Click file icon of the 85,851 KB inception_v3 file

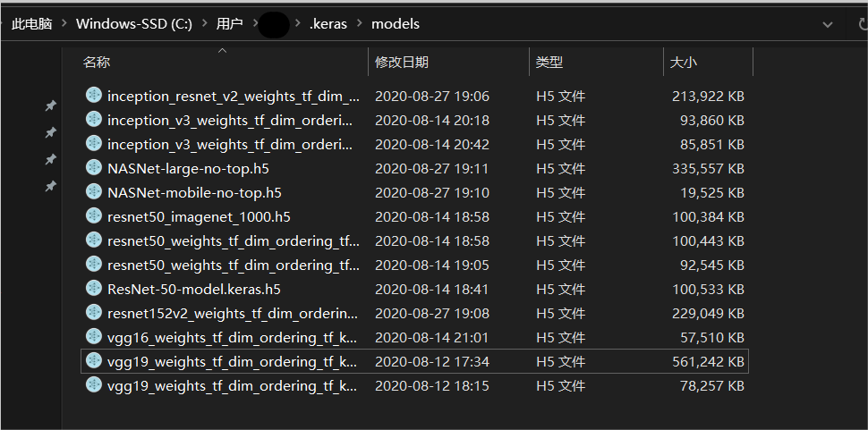94,144
